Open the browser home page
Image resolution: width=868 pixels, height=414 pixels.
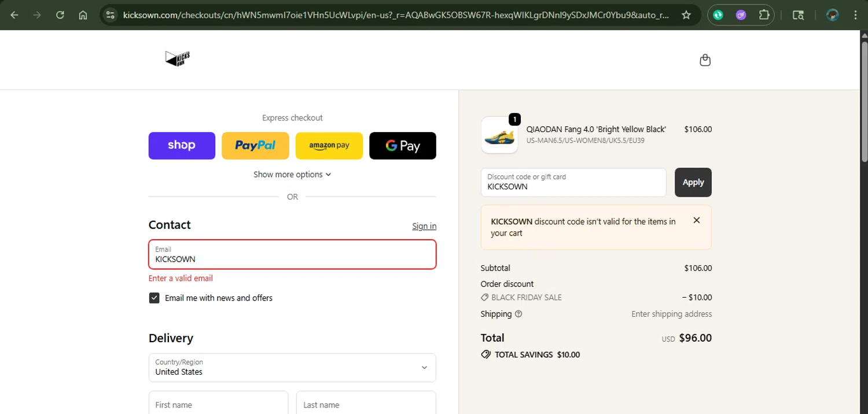coord(83,15)
